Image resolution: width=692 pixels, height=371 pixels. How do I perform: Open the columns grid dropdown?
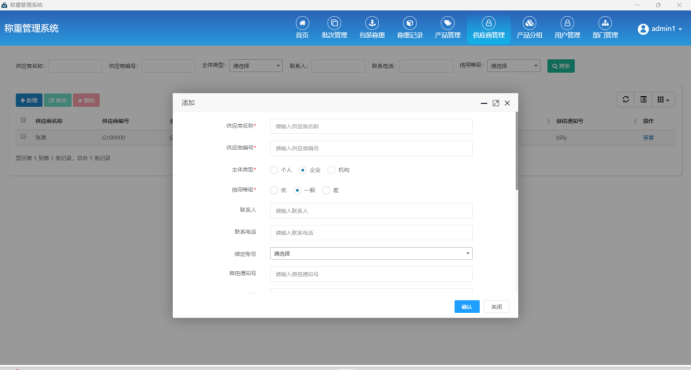tap(663, 100)
